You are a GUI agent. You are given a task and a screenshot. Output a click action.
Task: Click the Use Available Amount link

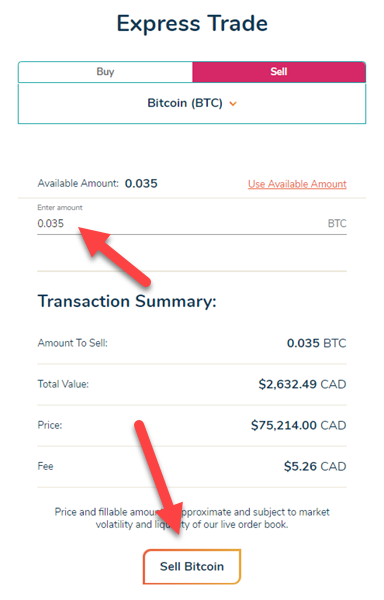tap(297, 184)
